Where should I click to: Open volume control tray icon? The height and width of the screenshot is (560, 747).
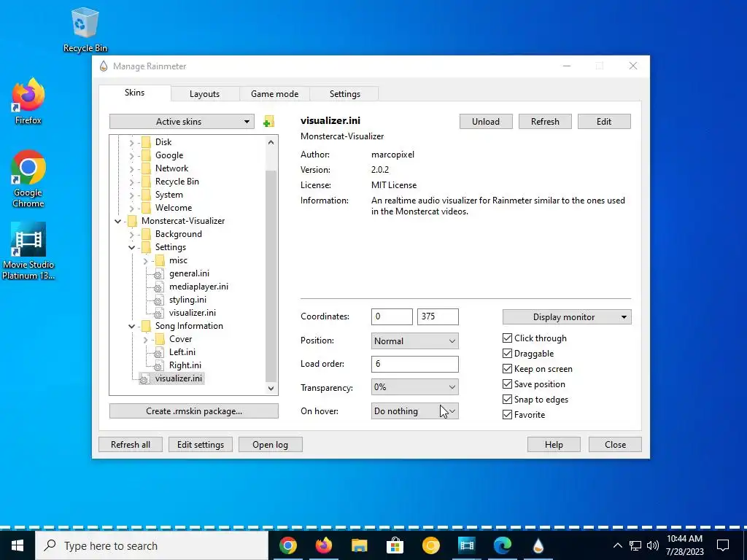[653, 545]
